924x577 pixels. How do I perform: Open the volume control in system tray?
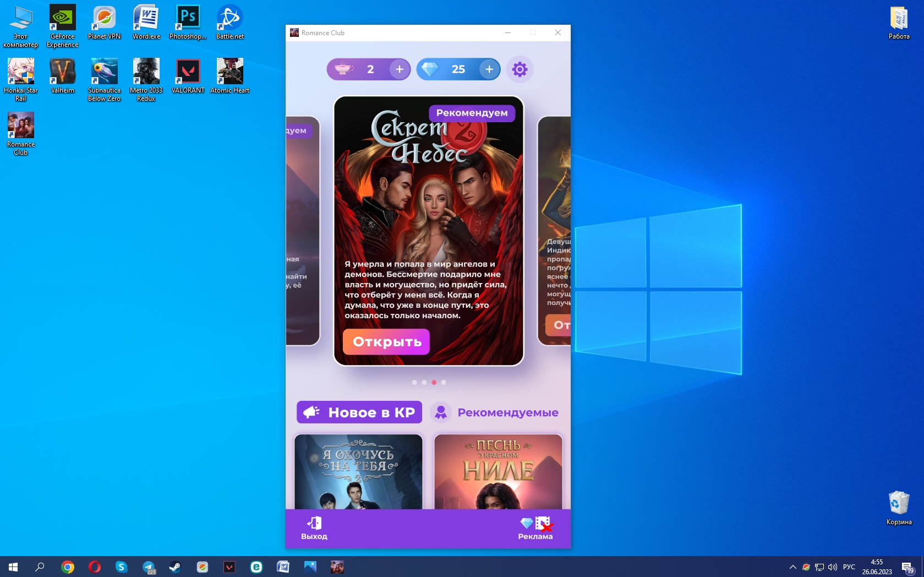pos(833,567)
